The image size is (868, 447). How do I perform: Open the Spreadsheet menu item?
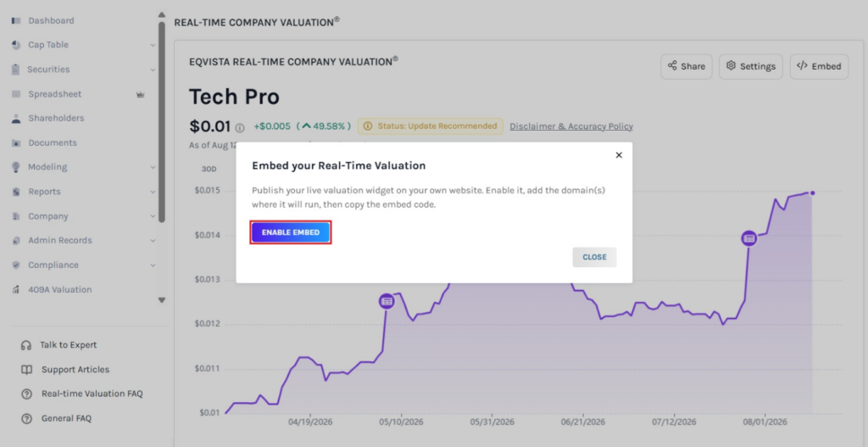(x=55, y=94)
